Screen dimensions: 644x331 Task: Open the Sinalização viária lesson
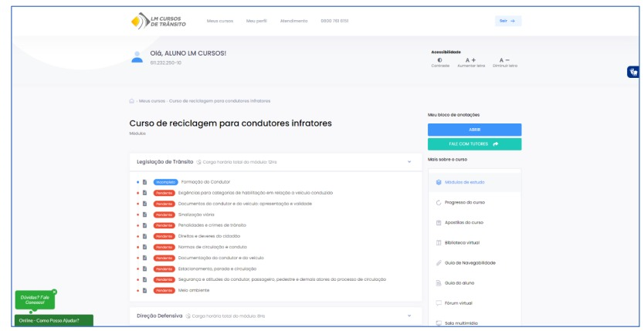[196, 214]
